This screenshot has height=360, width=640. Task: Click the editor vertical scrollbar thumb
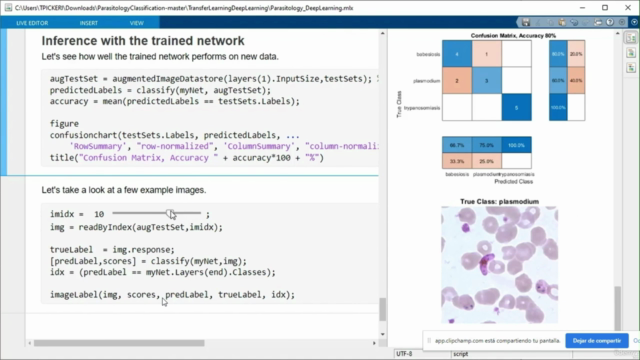(x=382, y=309)
